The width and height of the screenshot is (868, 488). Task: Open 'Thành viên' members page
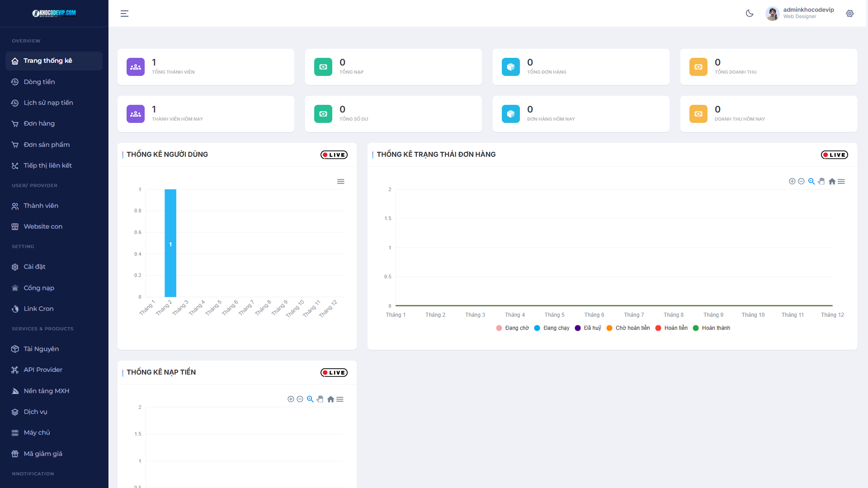(41, 206)
